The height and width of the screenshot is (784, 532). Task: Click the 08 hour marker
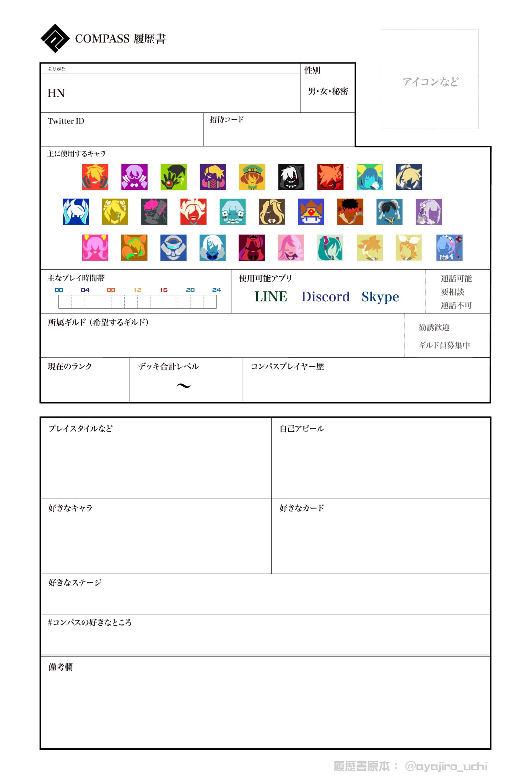(x=111, y=290)
